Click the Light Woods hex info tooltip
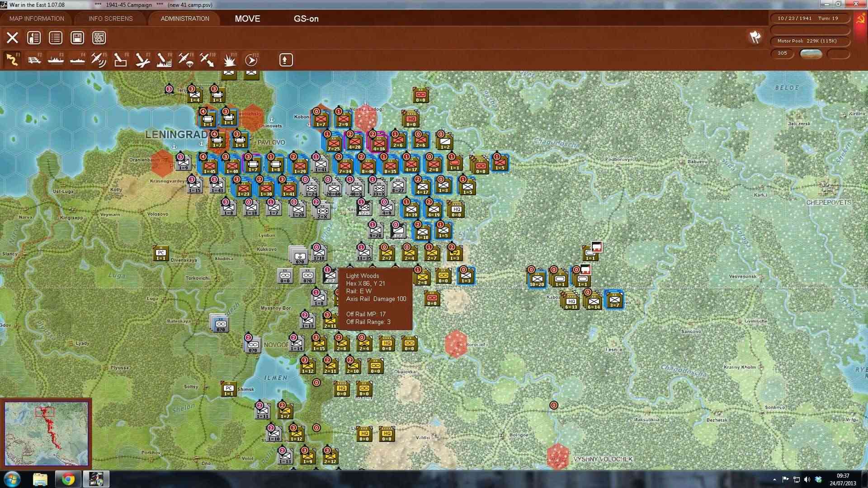868x488 pixels. pyautogui.click(x=376, y=299)
